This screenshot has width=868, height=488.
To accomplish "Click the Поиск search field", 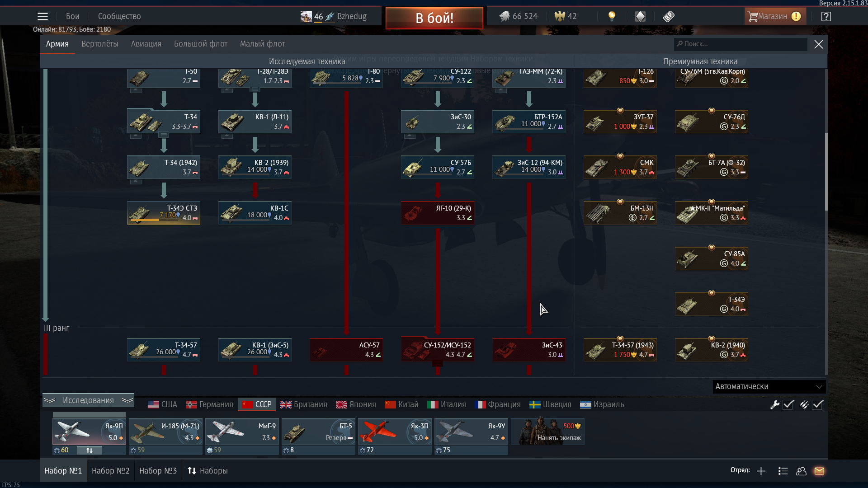I will coord(741,44).
